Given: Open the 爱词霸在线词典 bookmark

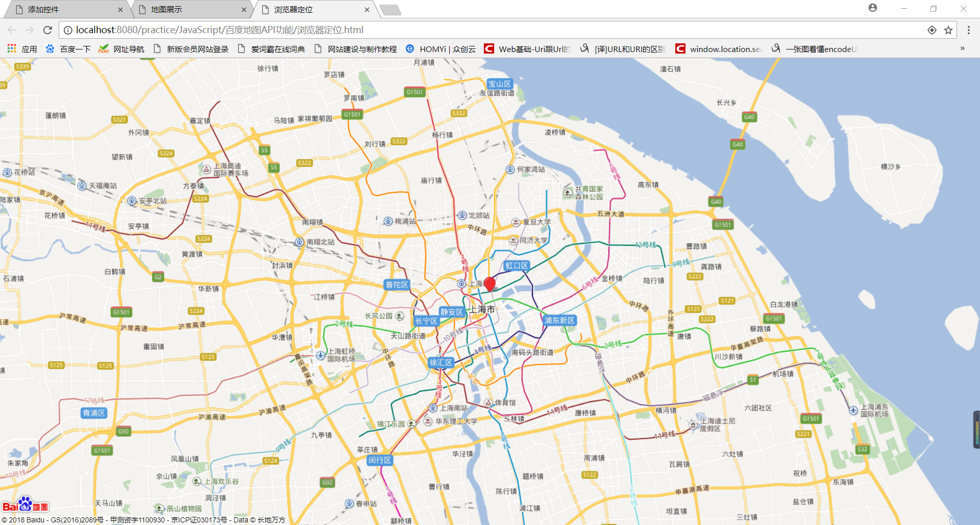Looking at the screenshot, I should pyautogui.click(x=271, y=49).
